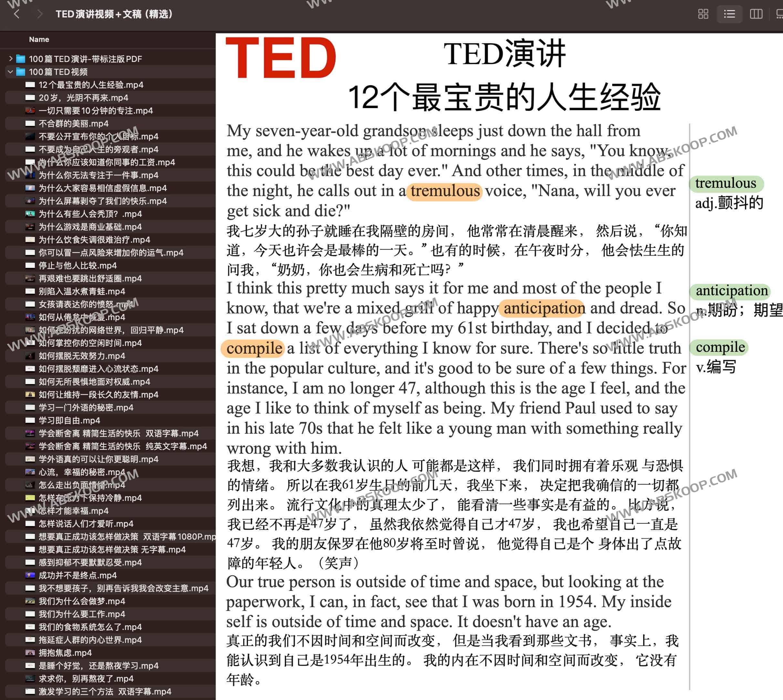Switch to icon grid view

pos(703,14)
